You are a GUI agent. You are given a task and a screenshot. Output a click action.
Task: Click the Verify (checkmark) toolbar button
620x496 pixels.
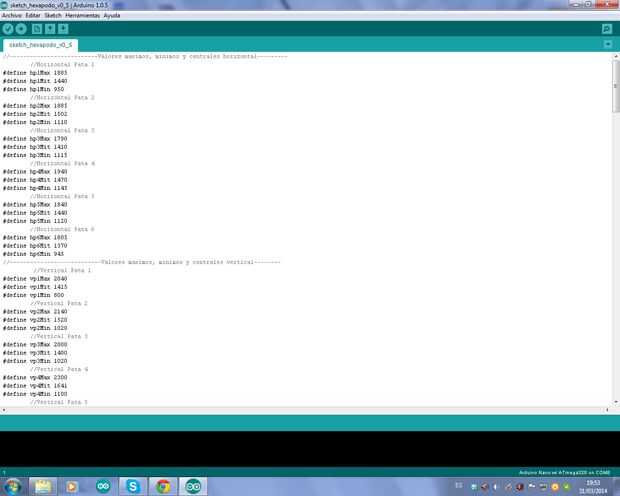[8, 29]
